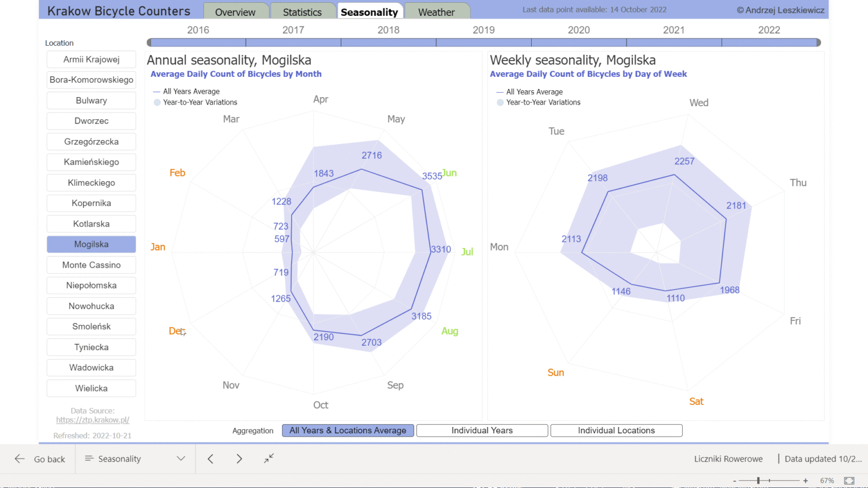Screen dimensions: 868x488
Task: Open the ztp.krakow.pl data source link
Action: click(x=92, y=420)
